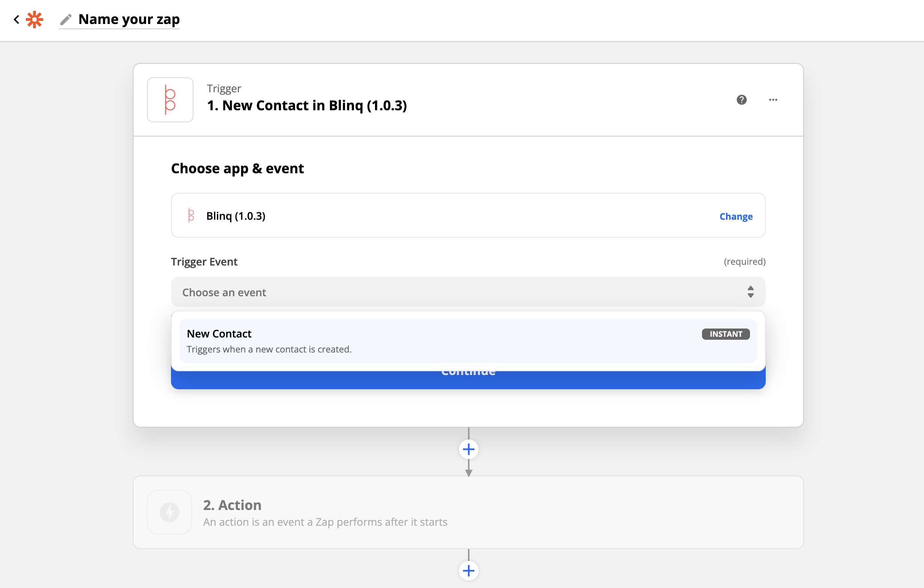Image resolution: width=924 pixels, height=588 pixels.
Task: Click the Blinq (1.0.3) app name
Action: (235, 216)
